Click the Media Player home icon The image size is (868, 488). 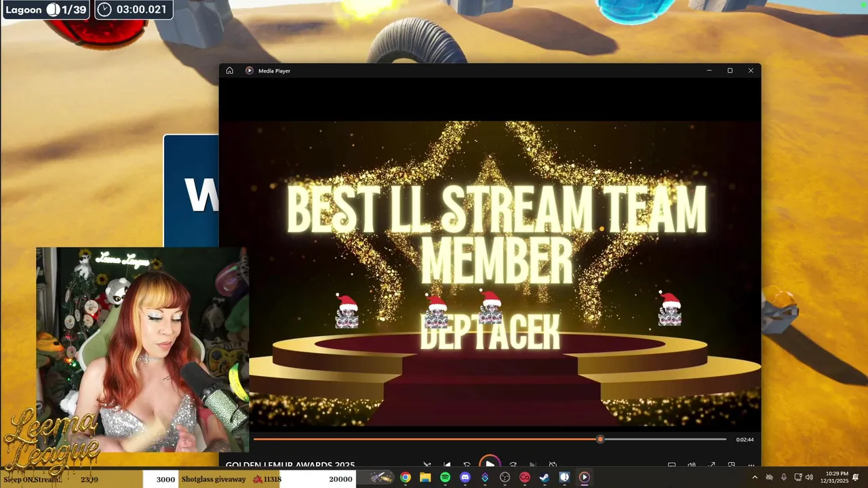tap(229, 70)
